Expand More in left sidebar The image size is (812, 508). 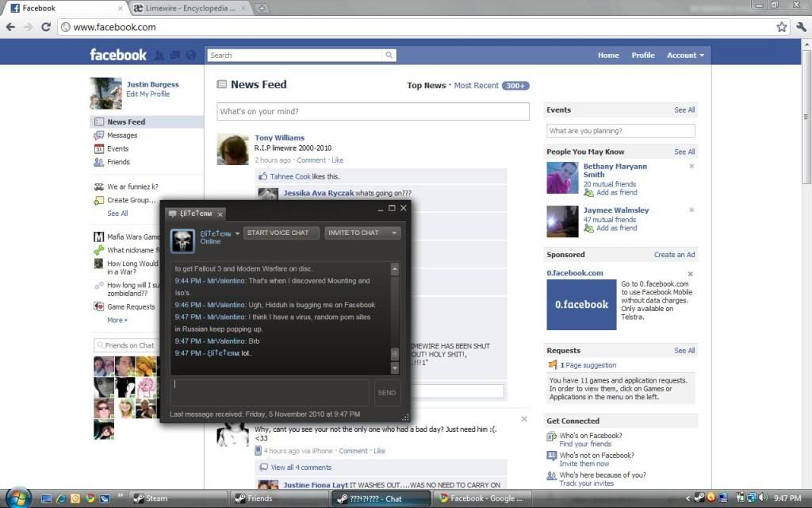click(117, 321)
